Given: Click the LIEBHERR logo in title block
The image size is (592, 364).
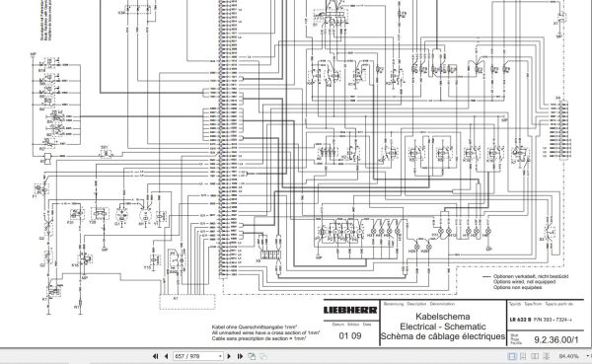Looking at the screenshot, I should 350,310.
